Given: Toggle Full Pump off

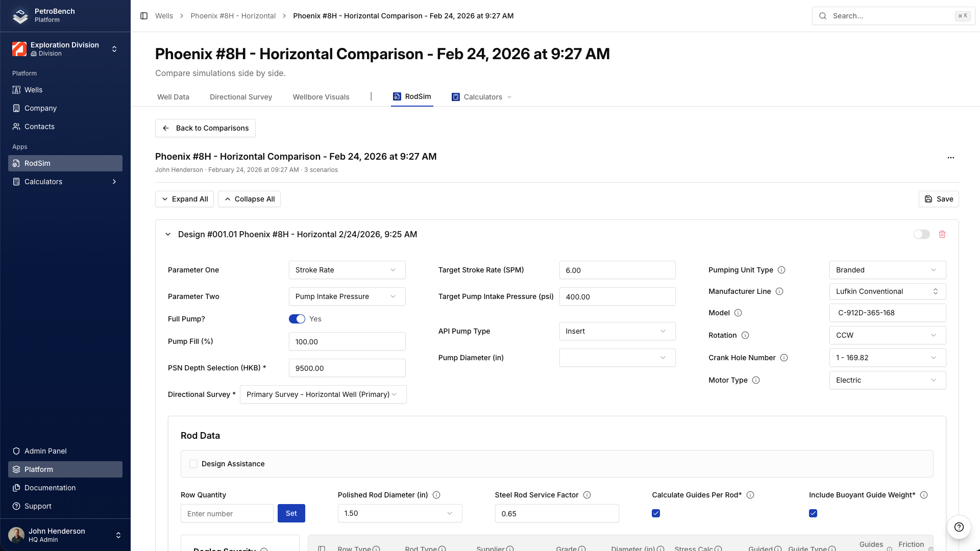Looking at the screenshot, I should [297, 318].
